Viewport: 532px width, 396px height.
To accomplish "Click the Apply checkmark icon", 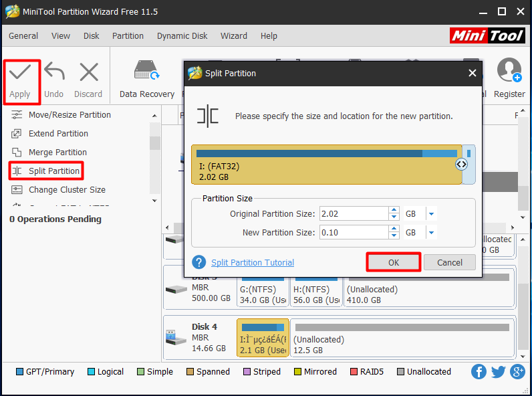I will click(x=19, y=72).
